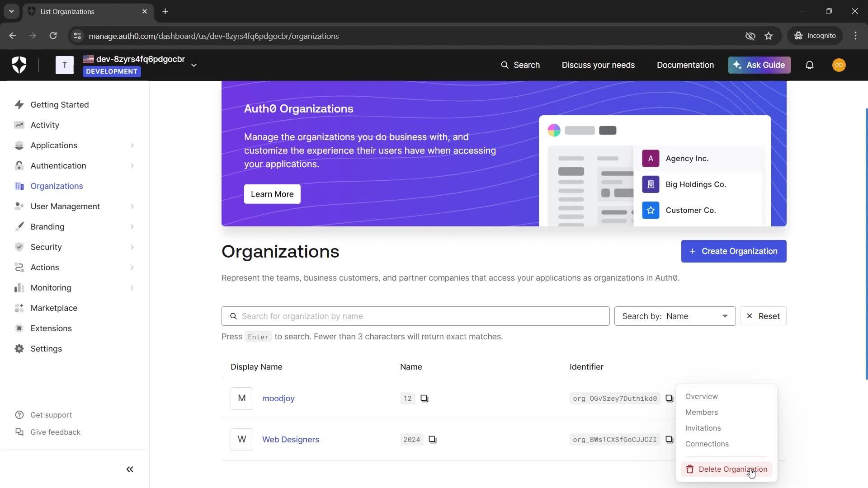Viewport: 868px width, 488px height.
Task: Choose Invitations from the context menu
Action: 703,428
